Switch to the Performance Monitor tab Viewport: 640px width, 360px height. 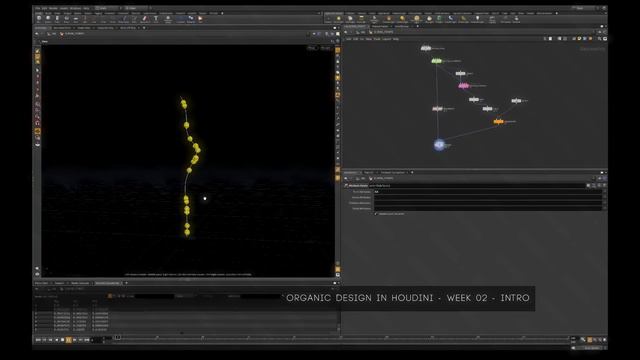[x=392, y=172]
